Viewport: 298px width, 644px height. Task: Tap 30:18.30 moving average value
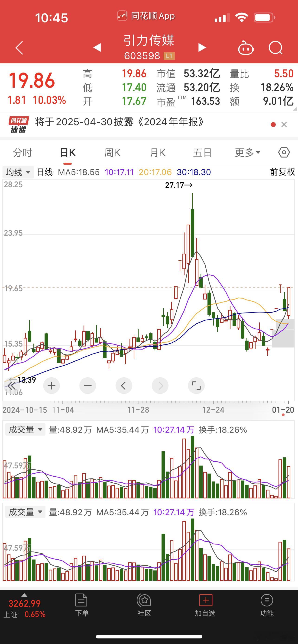click(x=194, y=172)
